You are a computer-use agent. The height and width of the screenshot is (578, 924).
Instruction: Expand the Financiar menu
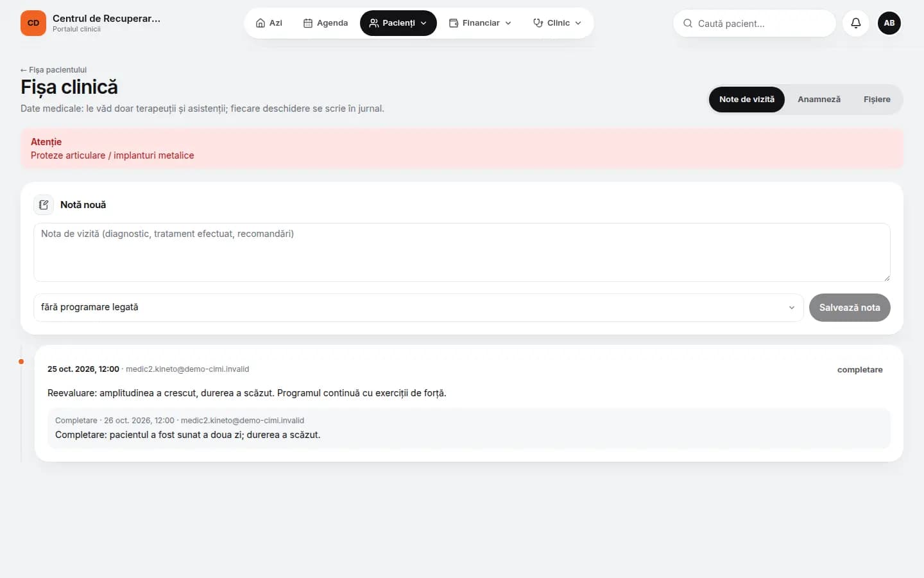point(481,23)
